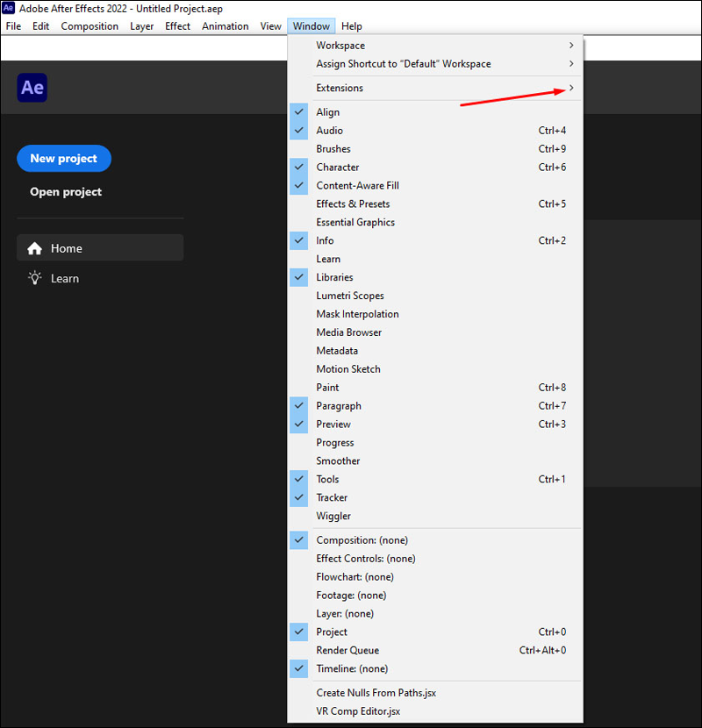Viewport: 702px width, 728px height.
Task: Toggle Timeline: (none) entry
Action: point(435,668)
